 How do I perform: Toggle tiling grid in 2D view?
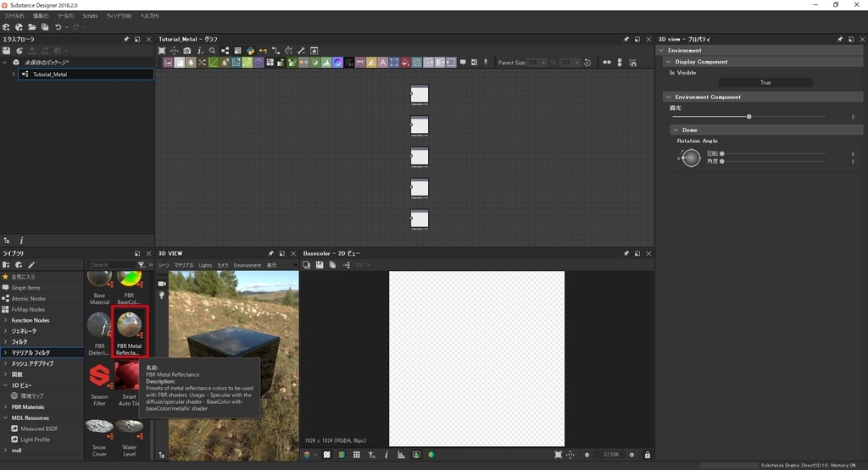(x=357, y=455)
